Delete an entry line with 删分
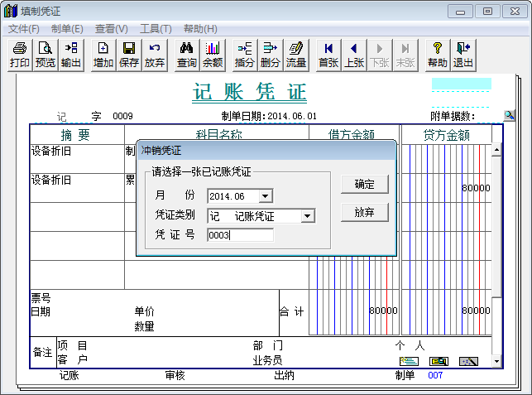Screen dimensions: 532x395 [x=271, y=55]
